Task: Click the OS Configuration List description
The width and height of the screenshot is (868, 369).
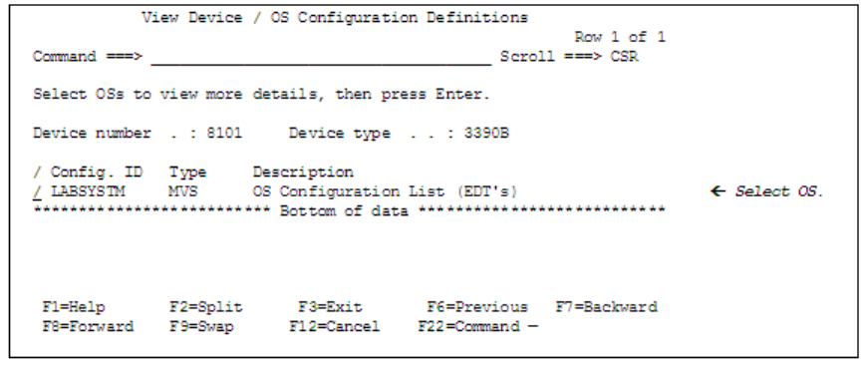Action: pos(386,191)
